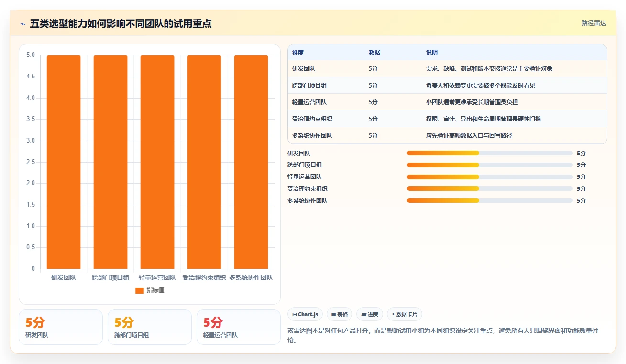Select the 跨部门项目组 bar in chart
Image resolution: width=626 pixels, height=364 pixels.
(x=110, y=162)
